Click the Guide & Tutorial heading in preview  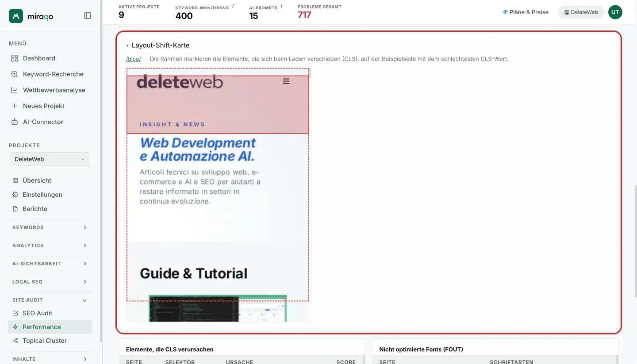point(194,273)
